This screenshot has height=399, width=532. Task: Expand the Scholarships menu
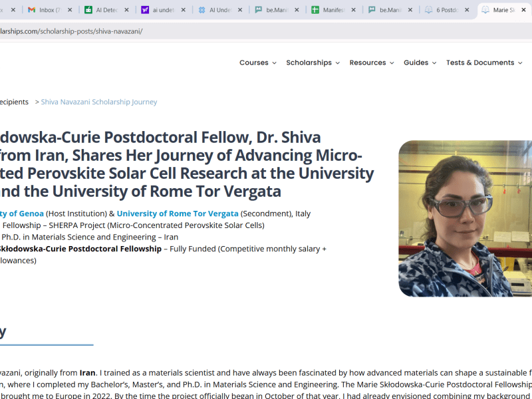pyautogui.click(x=313, y=63)
